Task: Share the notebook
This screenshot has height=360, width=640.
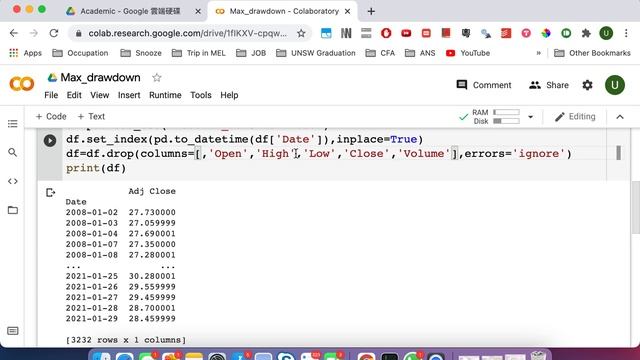Action: pos(549,85)
